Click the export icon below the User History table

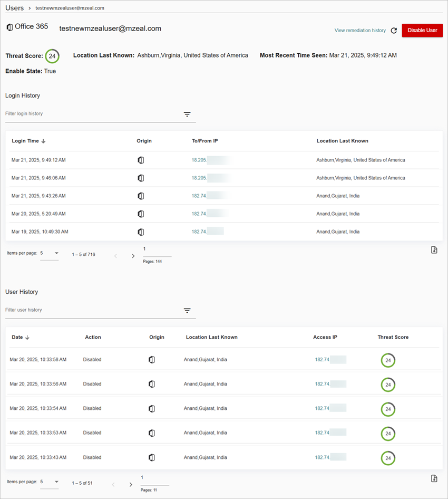[x=434, y=478]
